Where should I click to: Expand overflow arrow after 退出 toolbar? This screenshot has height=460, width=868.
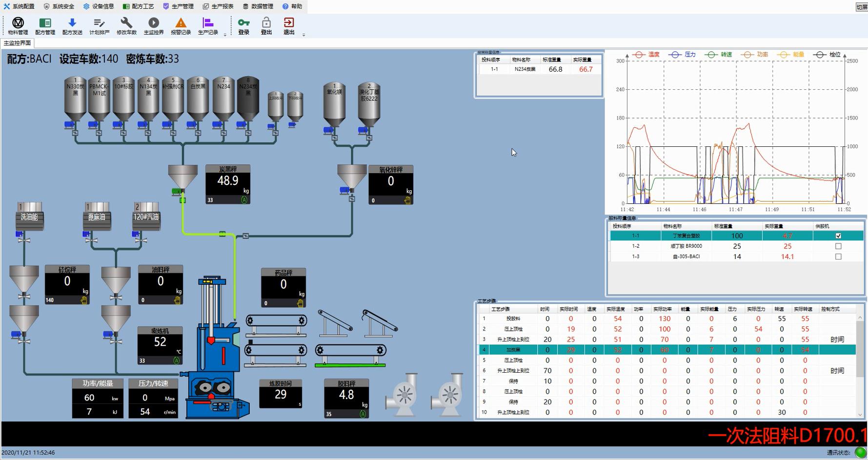click(303, 35)
